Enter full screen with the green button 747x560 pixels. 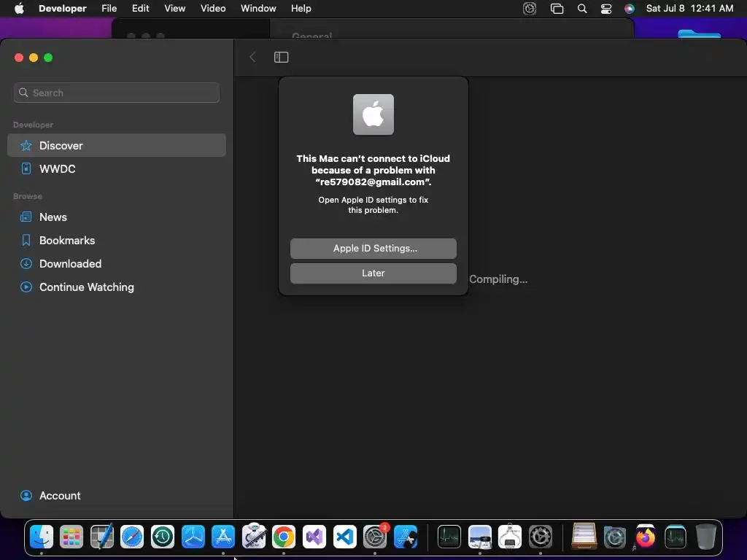(48, 58)
